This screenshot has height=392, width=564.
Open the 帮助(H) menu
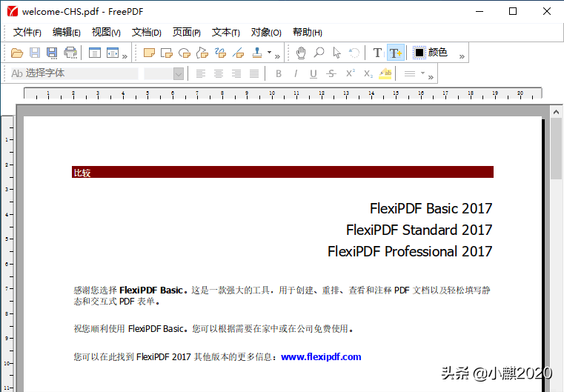[307, 33]
